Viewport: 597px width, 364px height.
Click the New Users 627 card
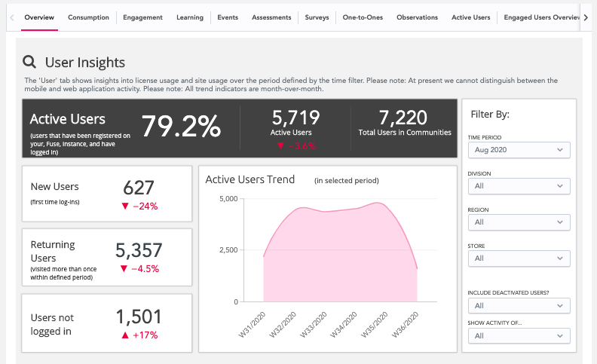pos(106,194)
